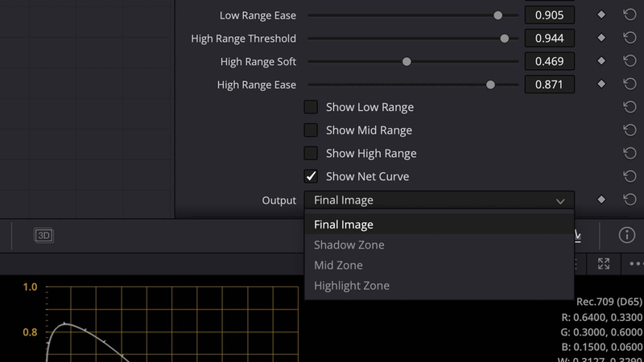Click the High Range Soft slider handle

[407, 61]
